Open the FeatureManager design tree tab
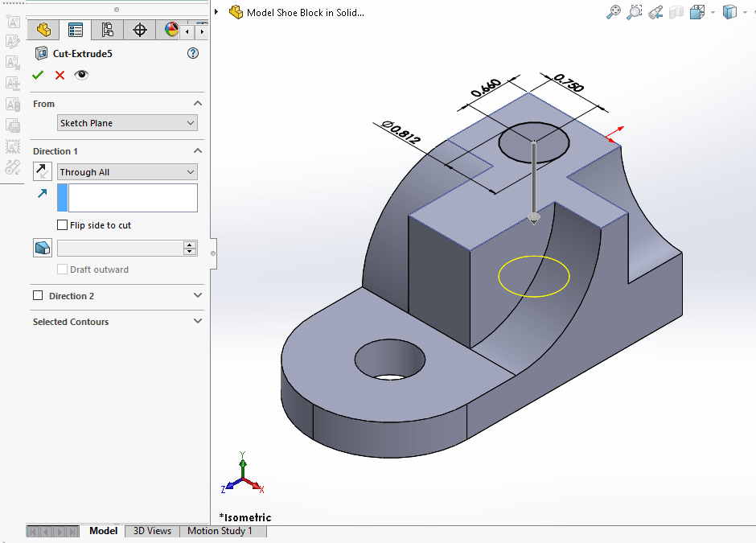The width and height of the screenshot is (756, 543). pyautogui.click(x=43, y=31)
